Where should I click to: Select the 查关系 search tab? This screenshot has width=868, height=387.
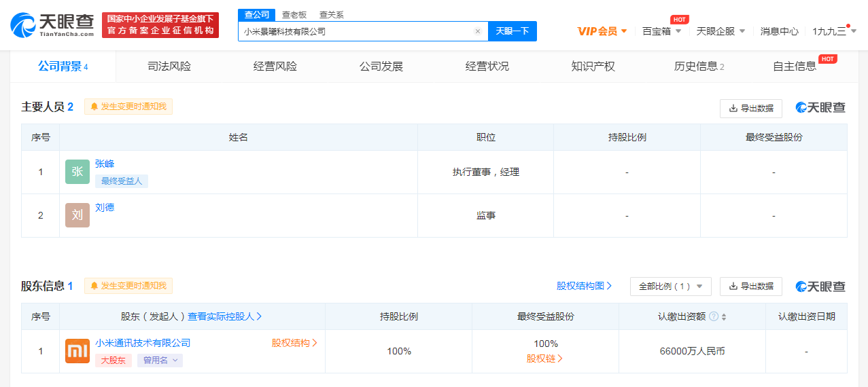[x=331, y=14]
